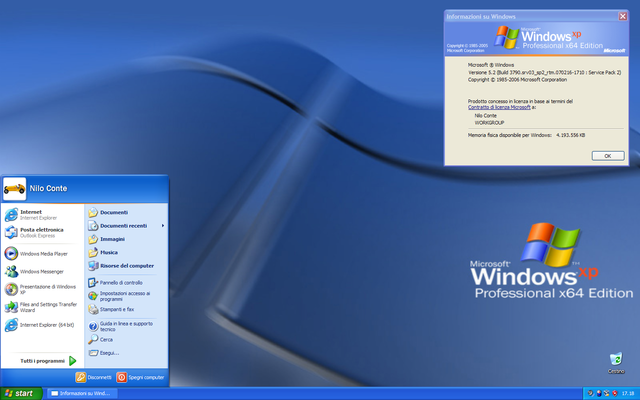This screenshot has height=400, width=640.
Task: Click the 'Nilo Conte' licensee text in dialog
Action: coord(485,116)
